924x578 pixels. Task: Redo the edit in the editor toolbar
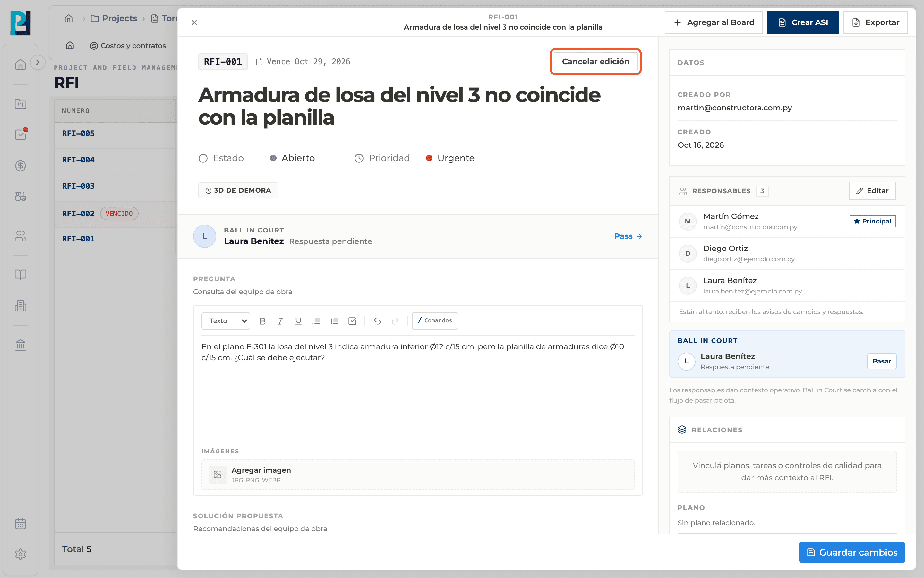(395, 321)
